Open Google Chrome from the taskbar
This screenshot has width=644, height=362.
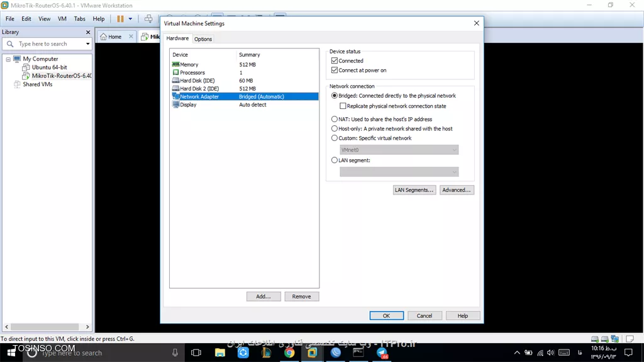[289, 353]
